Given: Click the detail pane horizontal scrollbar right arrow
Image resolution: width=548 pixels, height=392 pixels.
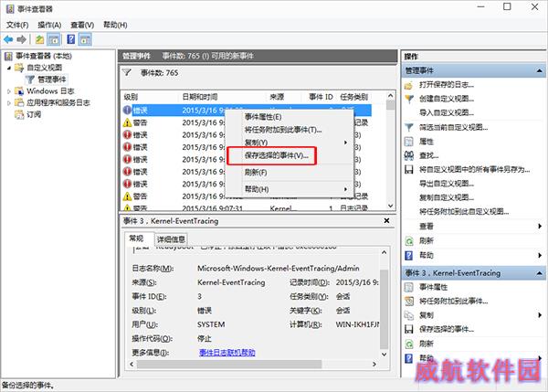Looking at the screenshot, I should pyautogui.click(x=374, y=365).
